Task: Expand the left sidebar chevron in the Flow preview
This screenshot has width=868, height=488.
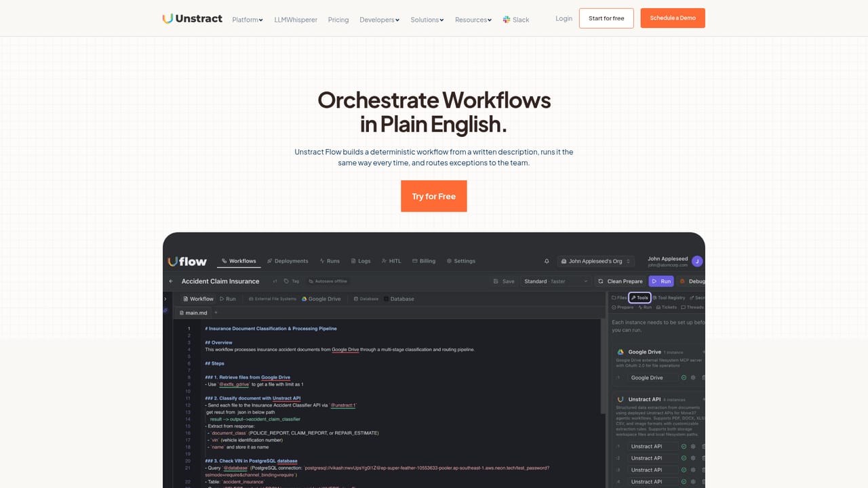Action: pyautogui.click(x=165, y=298)
